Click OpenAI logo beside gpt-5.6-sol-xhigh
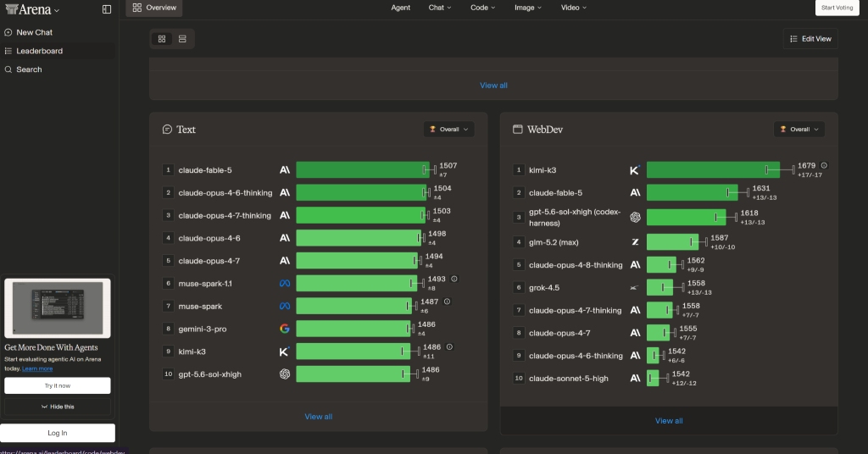Screen dimensions: 868x454 (x=285, y=374)
